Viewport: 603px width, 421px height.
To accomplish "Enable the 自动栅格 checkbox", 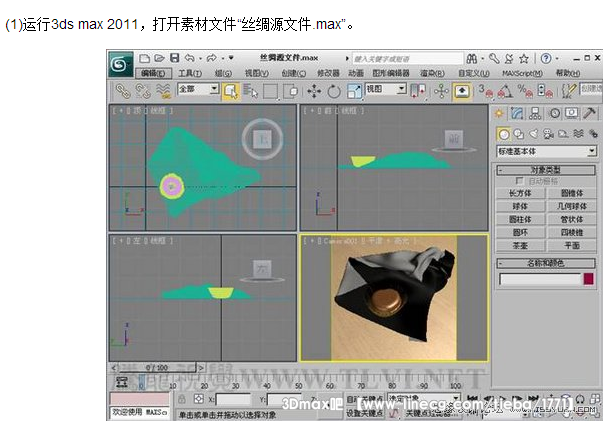I will coord(518,181).
